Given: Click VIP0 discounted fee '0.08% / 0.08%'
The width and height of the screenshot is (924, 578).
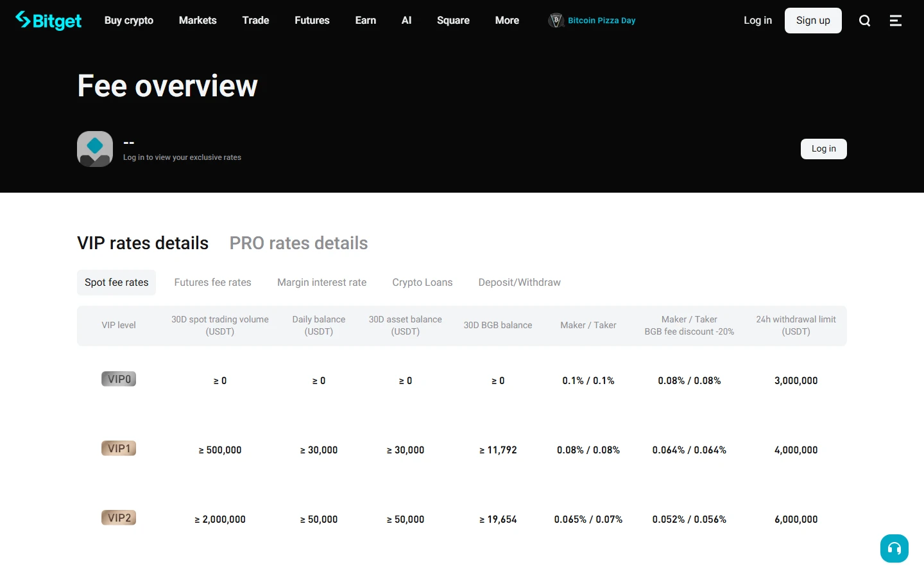Looking at the screenshot, I should coord(689,381).
